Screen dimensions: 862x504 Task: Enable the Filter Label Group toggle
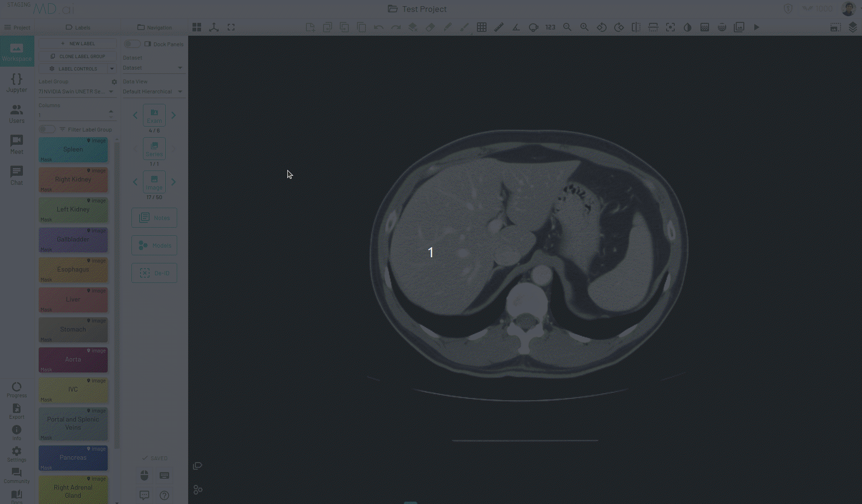tap(47, 129)
